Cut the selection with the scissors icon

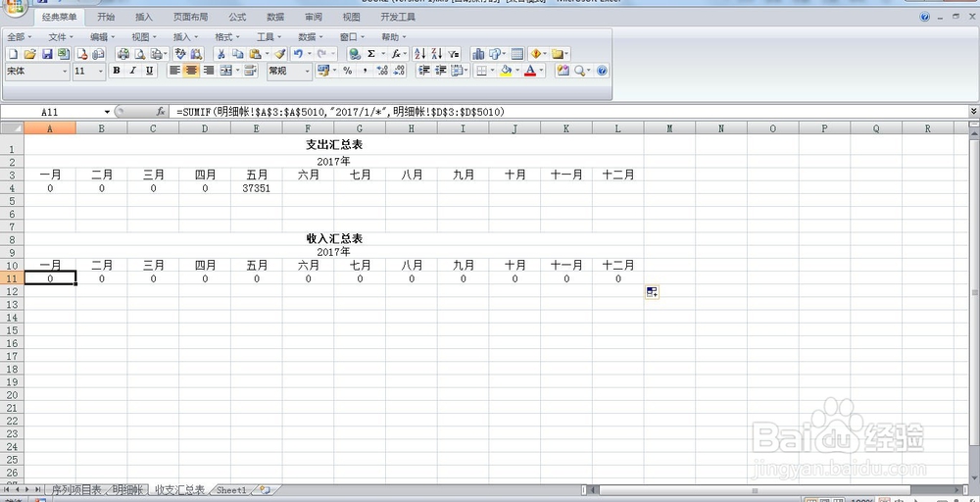[x=220, y=54]
